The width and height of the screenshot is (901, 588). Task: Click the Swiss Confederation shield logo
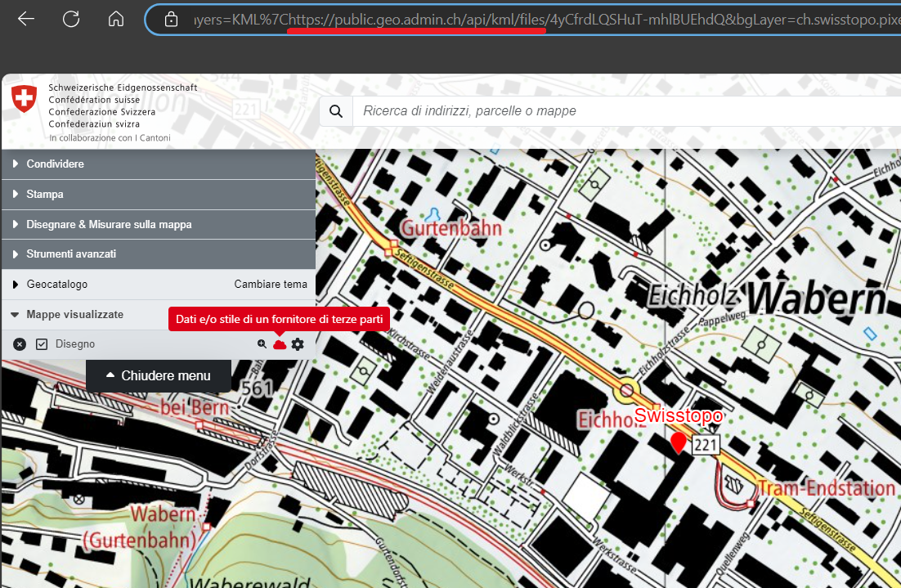25,100
